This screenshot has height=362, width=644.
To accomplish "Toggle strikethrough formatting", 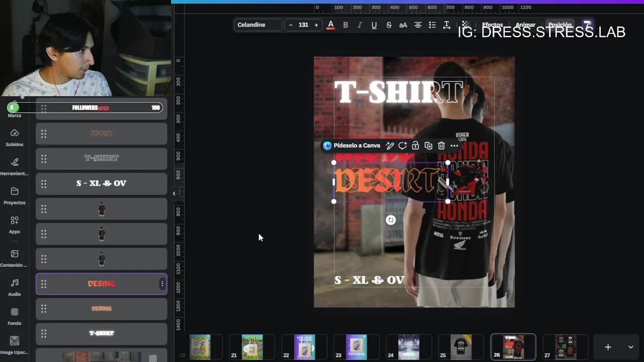I will pyautogui.click(x=388, y=25).
